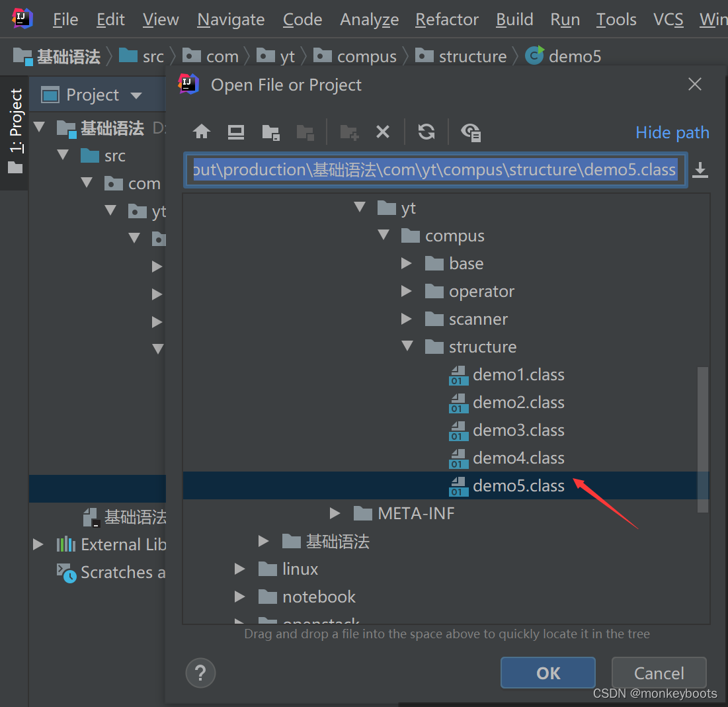Go to Home directory icon
This screenshot has width=728, height=707.
(x=202, y=132)
